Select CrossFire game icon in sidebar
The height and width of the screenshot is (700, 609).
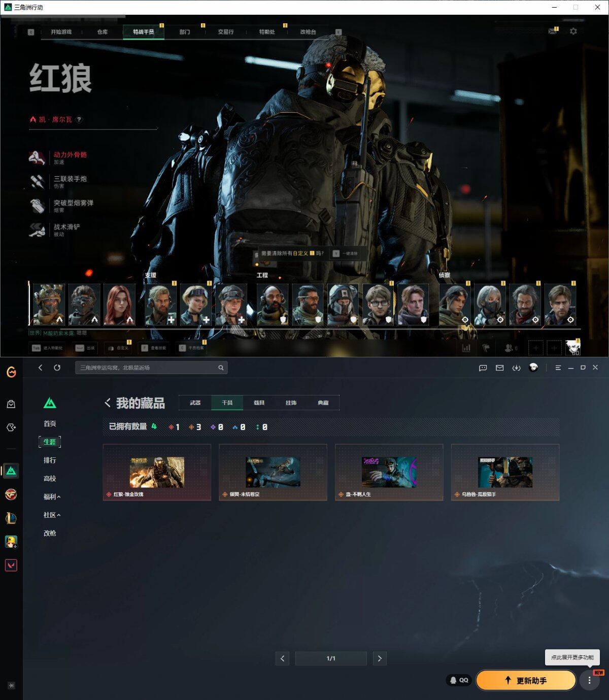(11, 494)
